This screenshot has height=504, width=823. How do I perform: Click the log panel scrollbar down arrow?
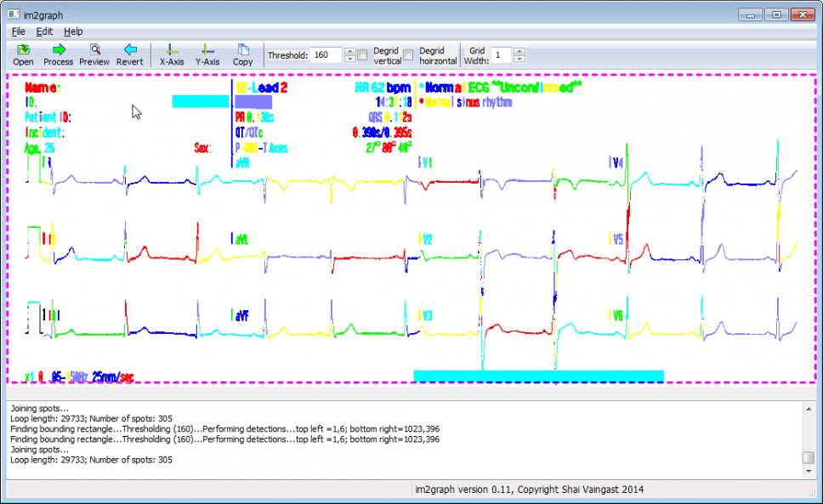(809, 473)
